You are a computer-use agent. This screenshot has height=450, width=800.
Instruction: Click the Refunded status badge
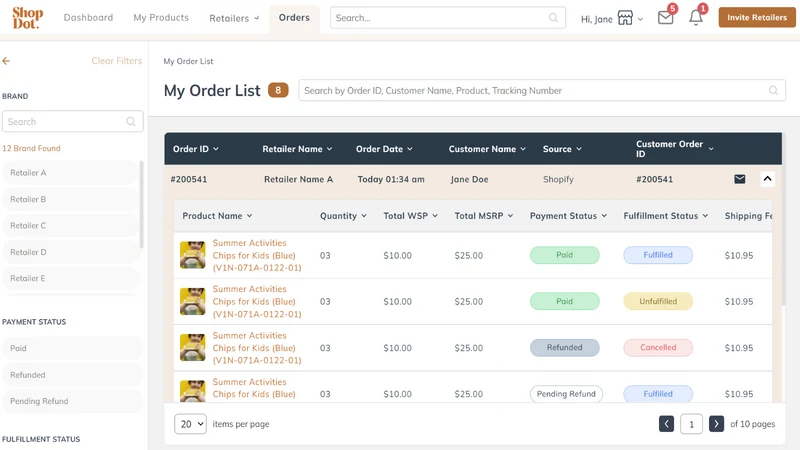(x=564, y=347)
